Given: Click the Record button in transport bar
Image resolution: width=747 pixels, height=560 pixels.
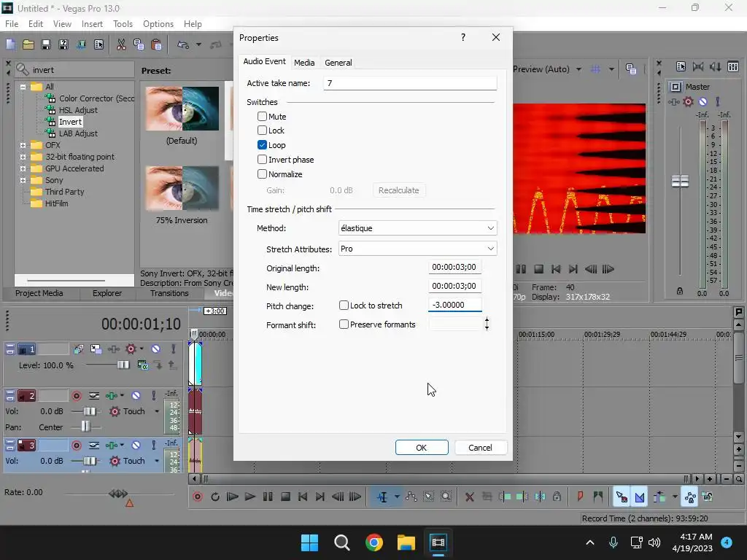Looking at the screenshot, I should point(198,497).
